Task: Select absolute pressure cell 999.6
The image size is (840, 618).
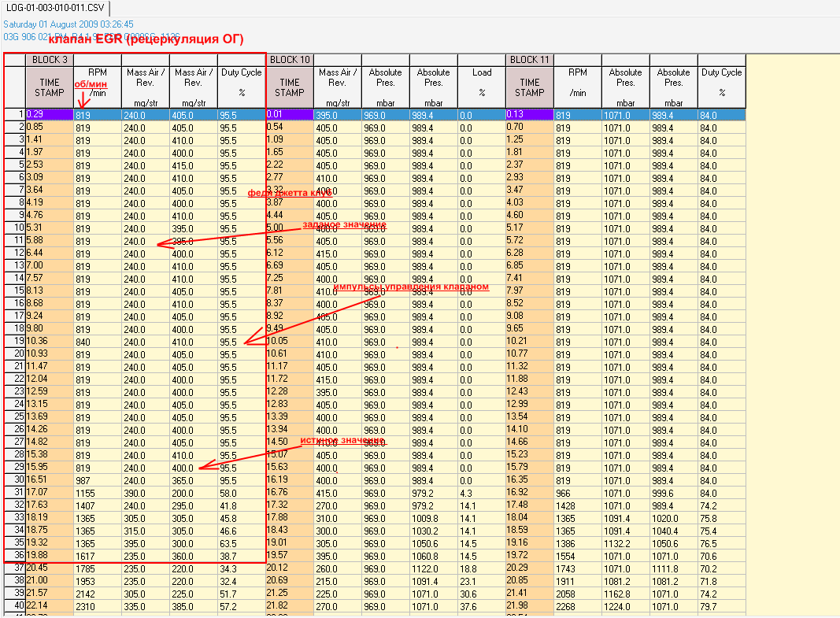Action: pos(673,493)
